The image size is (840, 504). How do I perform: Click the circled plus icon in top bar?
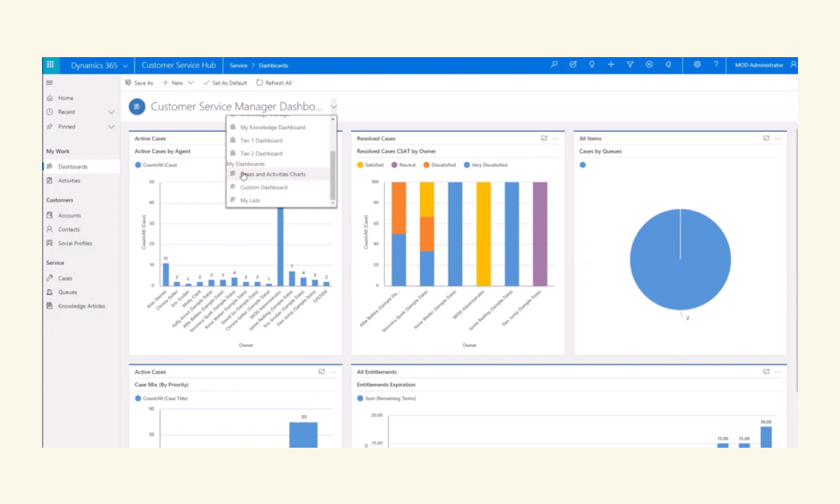(x=648, y=65)
